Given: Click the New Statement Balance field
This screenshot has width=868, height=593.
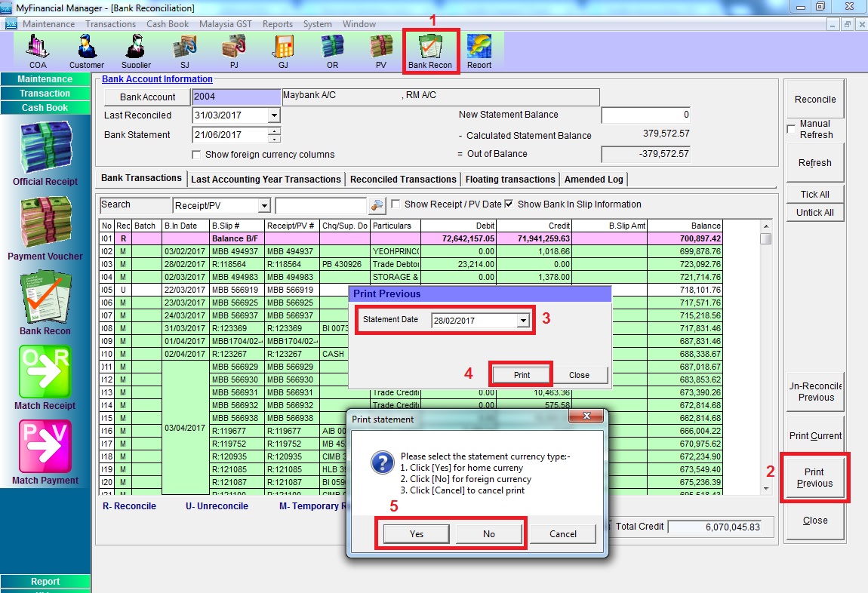Looking at the screenshot, I should point(645,115).
